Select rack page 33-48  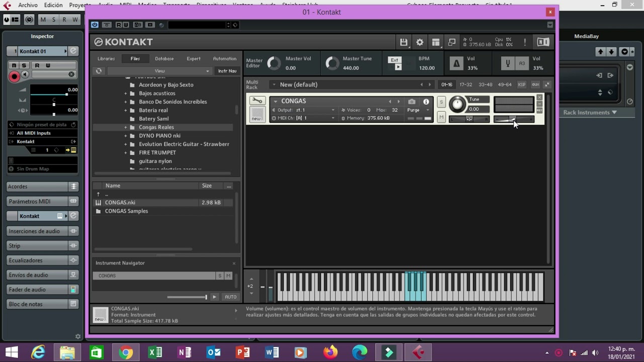pyautogui.click(x=486, y=84)
